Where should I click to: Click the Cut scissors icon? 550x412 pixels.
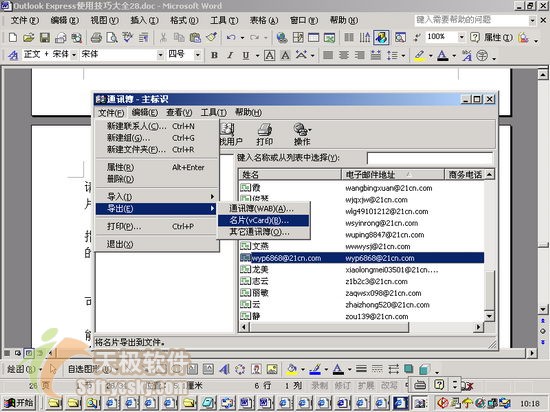pos(163,37)
